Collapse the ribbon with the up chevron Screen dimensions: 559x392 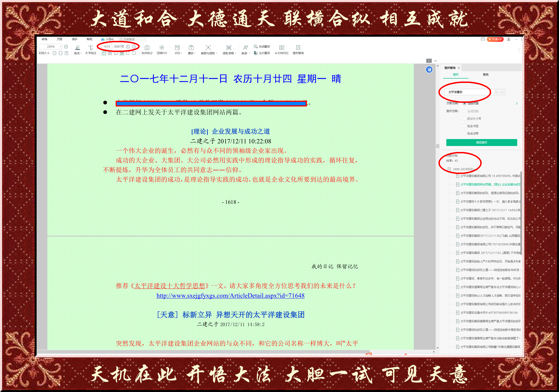pyautogui.click(x=435, y=61)
